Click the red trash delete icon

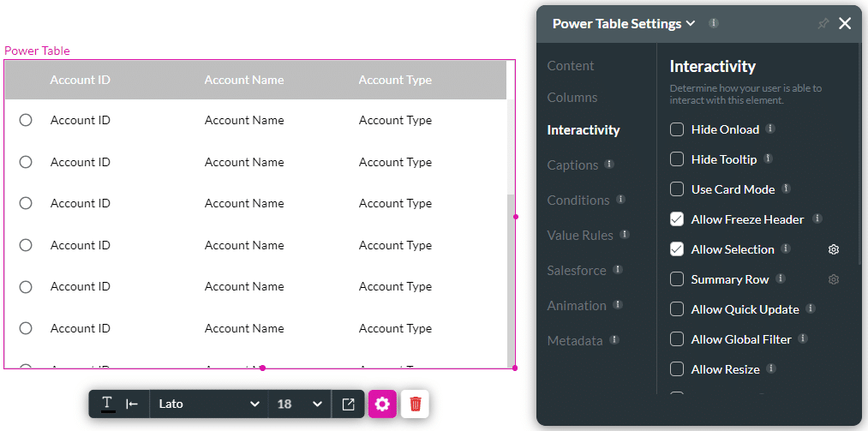(x=416, y=404)
